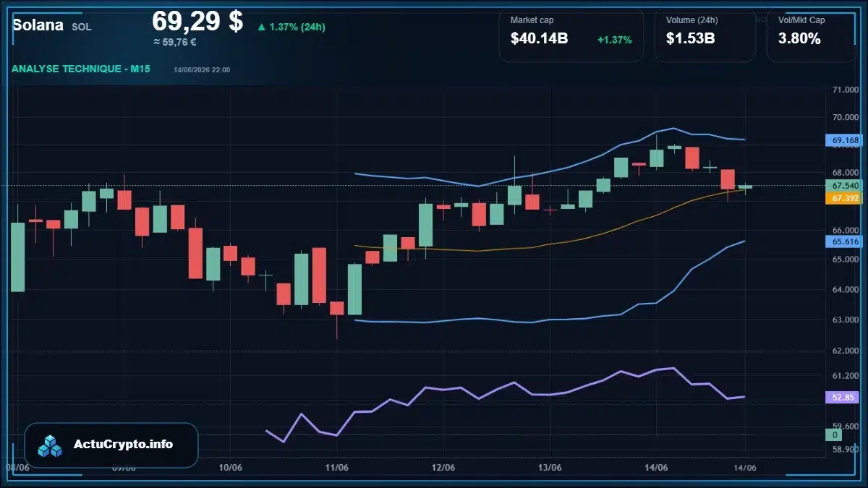This screenshot has height=488, width=868.
Task: Click the blue 69.168 upper band tag
Action: 846,140
